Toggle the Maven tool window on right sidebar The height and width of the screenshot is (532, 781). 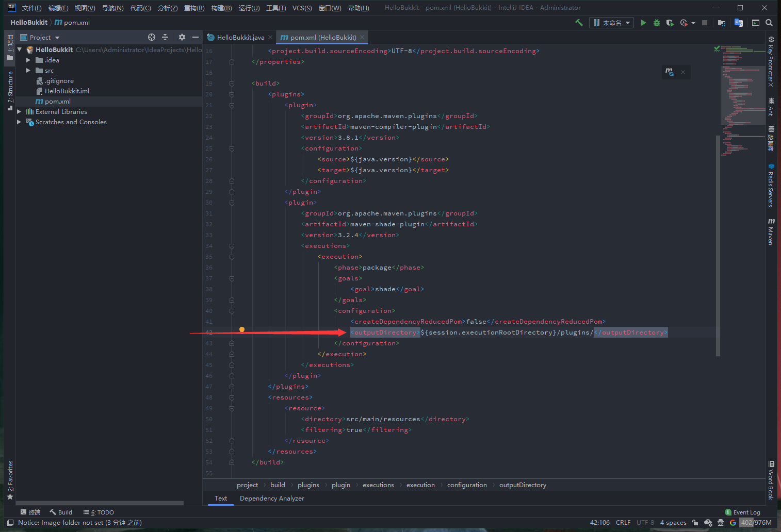coord(771,232)
